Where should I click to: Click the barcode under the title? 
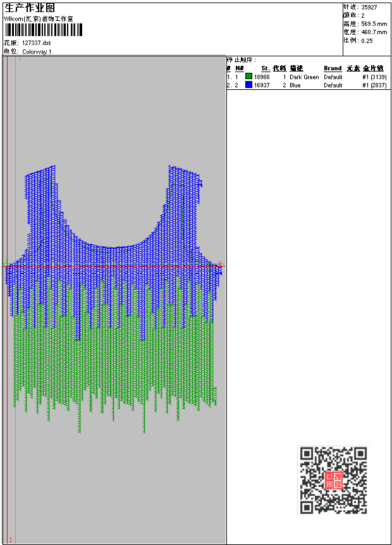click(44, 30)
